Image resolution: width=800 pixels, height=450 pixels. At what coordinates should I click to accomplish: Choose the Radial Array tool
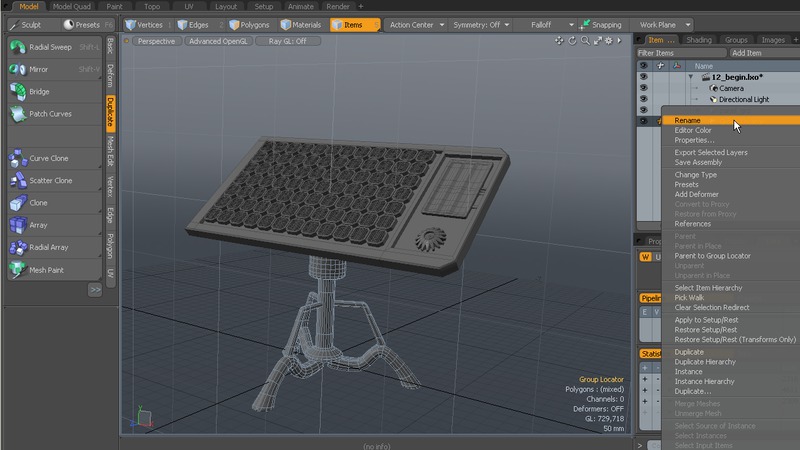point(55,247)
